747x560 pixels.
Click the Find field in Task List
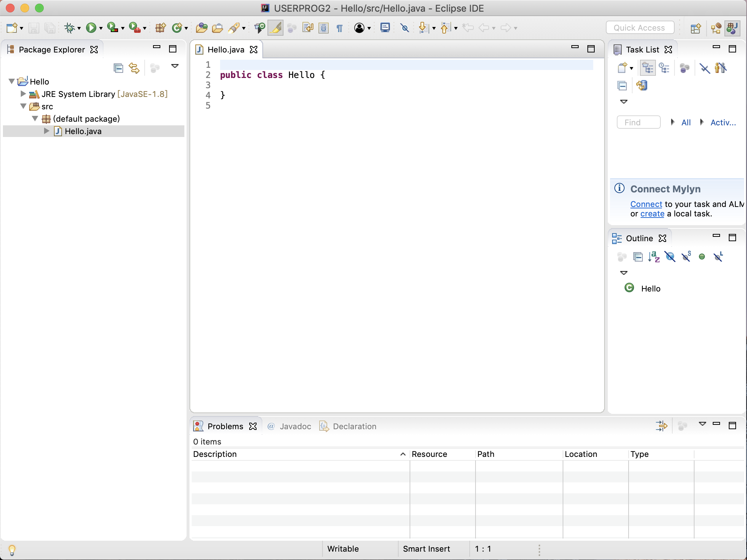[638, 122]
